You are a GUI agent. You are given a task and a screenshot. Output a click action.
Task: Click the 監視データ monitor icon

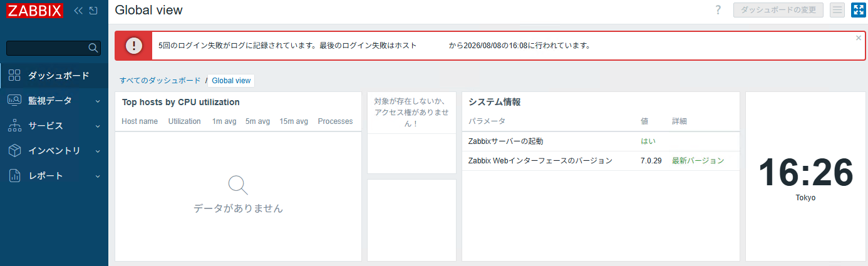[x=14, y=101]
